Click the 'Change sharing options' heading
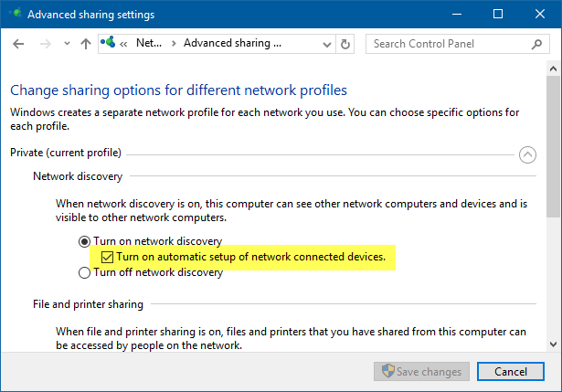Image resolution: width=562 pixels, height=392 pixels. click(x=178, y=90)
